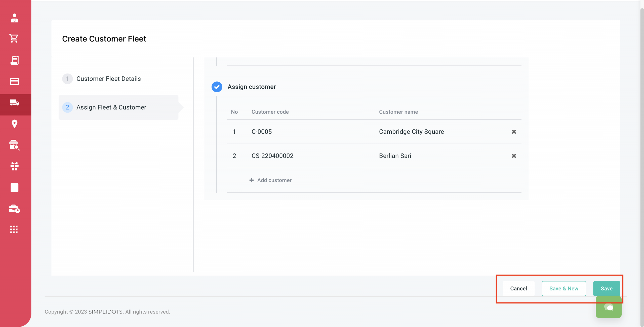
Task: Click the Create Customer Fleet page title
Action: pos(104,39)
